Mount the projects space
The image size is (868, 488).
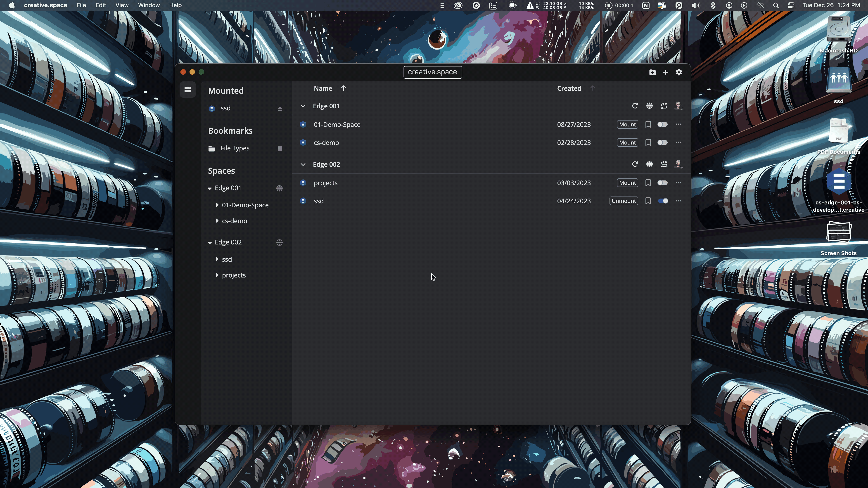627,183
